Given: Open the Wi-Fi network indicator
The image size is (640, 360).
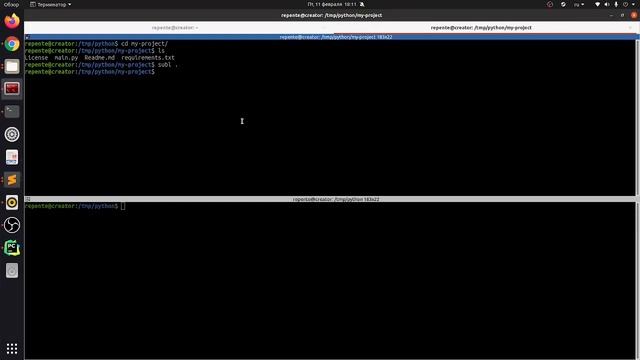Looking at the screenshot, I should click(598, 4).
